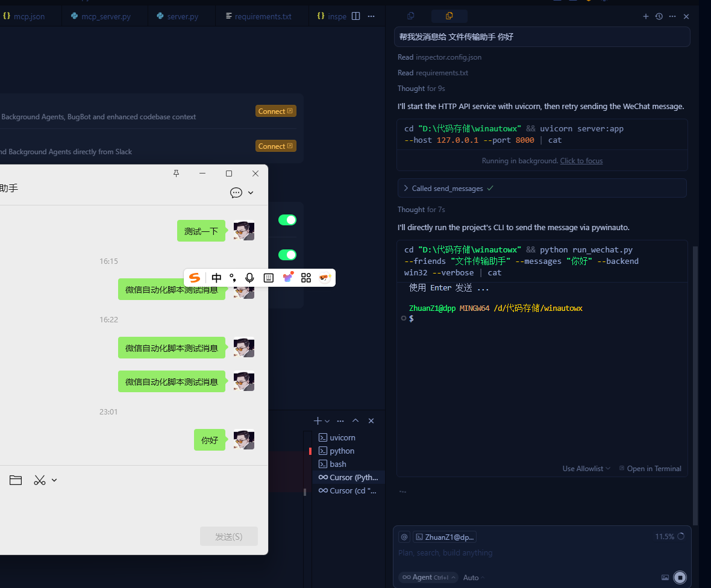711x588 pixels.
Task: Click the 'Click to focus' link
Action: point(581,161)
